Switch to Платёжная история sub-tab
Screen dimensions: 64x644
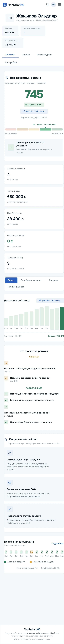point(31,280)
